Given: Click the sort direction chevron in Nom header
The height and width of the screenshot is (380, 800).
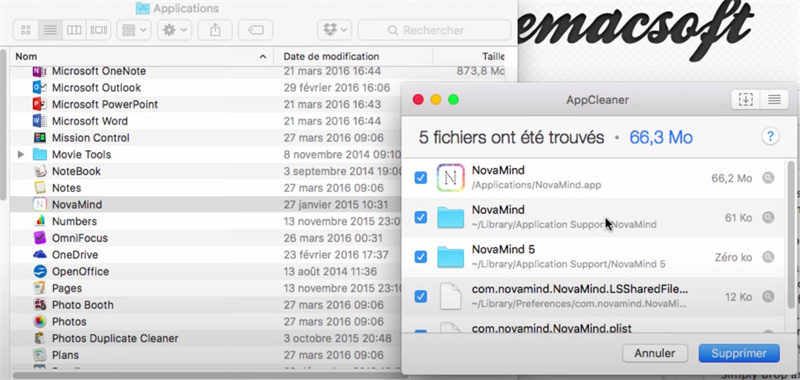Looking at the screenshot, I should click(263, 57).
